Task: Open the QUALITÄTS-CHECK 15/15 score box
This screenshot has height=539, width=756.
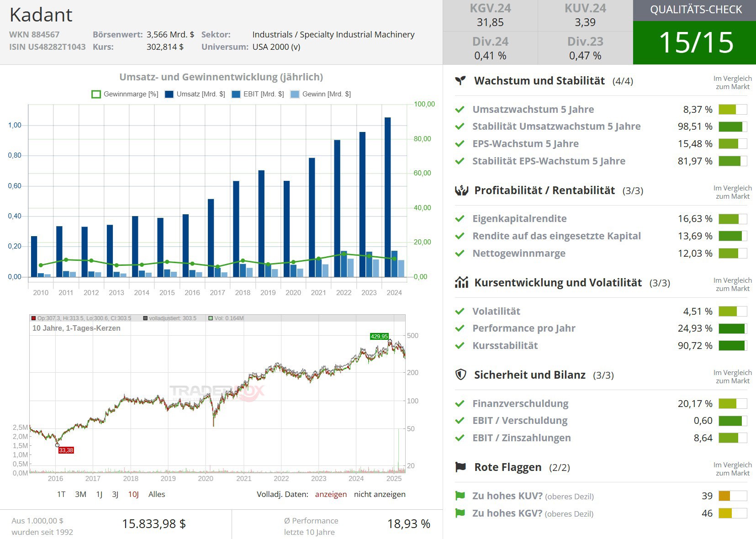Action: pyautogui.click(x=694, y=32)
